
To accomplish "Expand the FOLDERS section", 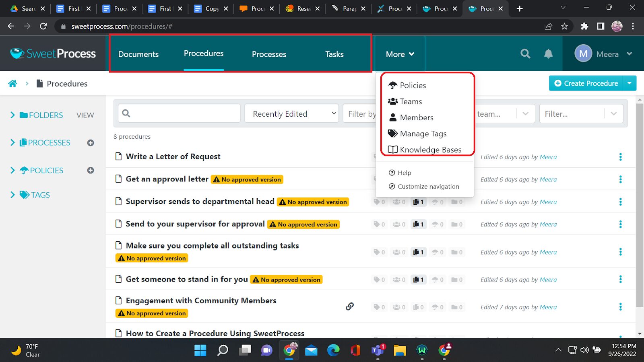I will click(12, 115).
